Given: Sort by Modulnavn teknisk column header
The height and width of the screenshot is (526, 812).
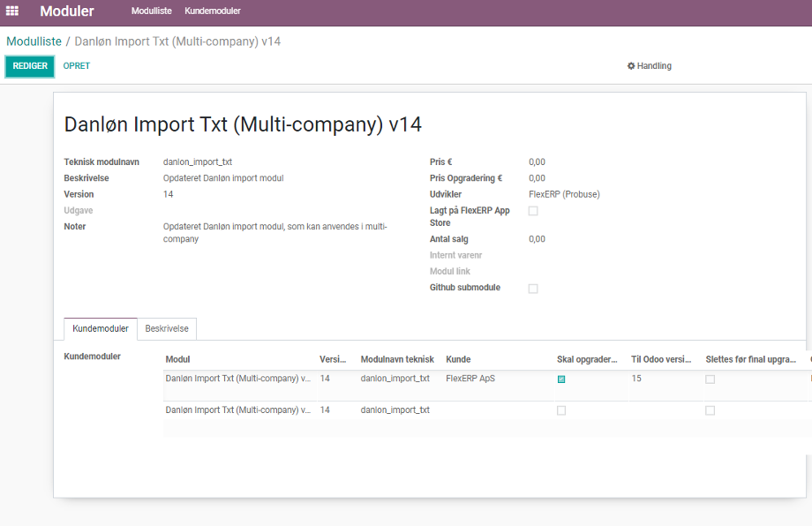Looking at the screenshot, I should (397, 359).
